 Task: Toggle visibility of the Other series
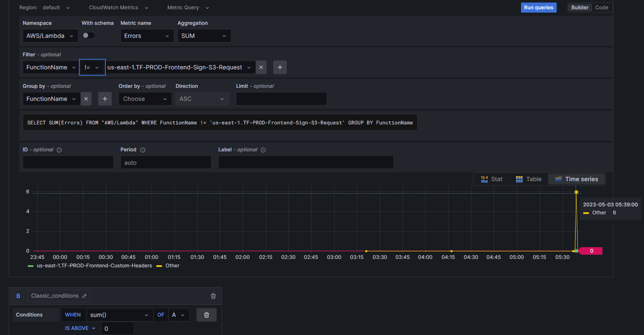tap(171, 265)
